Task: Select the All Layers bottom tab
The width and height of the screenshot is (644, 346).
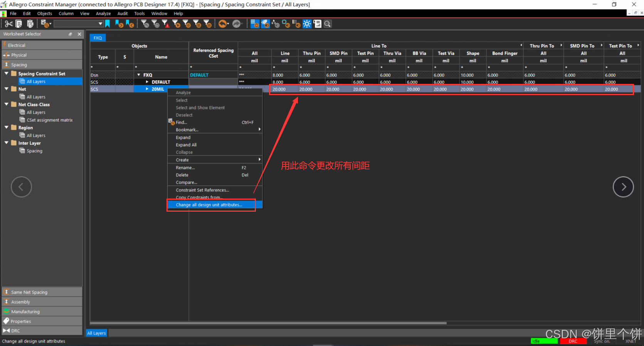Action: (96, 333)
